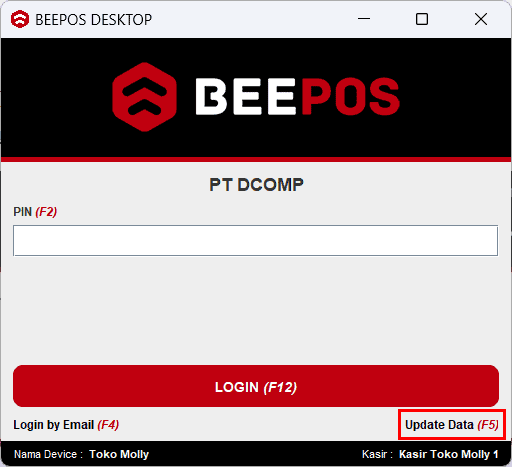Click the PT DCOMP company heading
Screen dimensions: 512x467
coord(256,184)
